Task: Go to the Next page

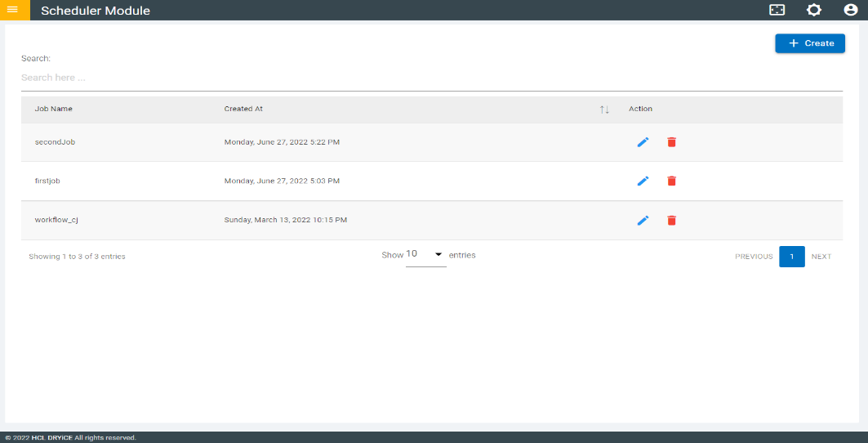Action: [x=821, y=257]
